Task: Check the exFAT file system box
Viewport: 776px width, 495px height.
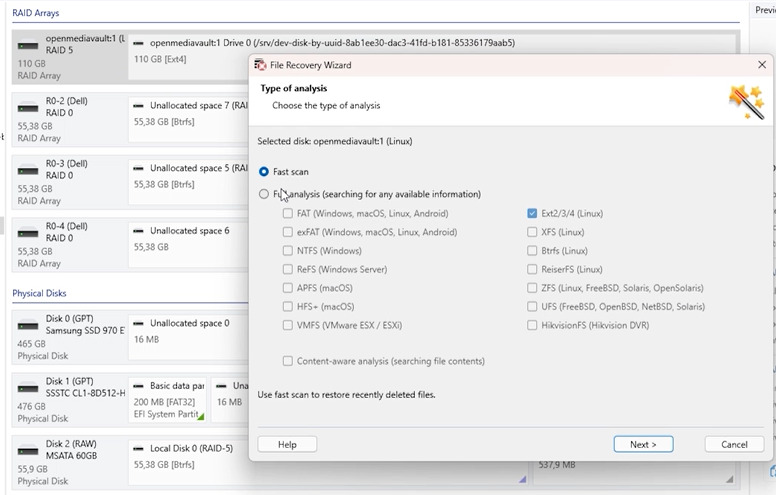Action: click(x=288, y=232)
